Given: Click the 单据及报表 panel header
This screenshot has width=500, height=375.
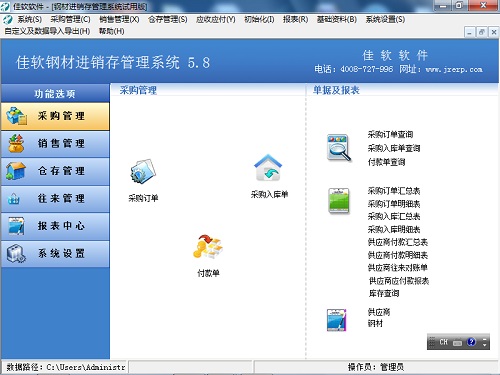Looking at the screenshot, I should pyautogui.click(x=336, y=90).
